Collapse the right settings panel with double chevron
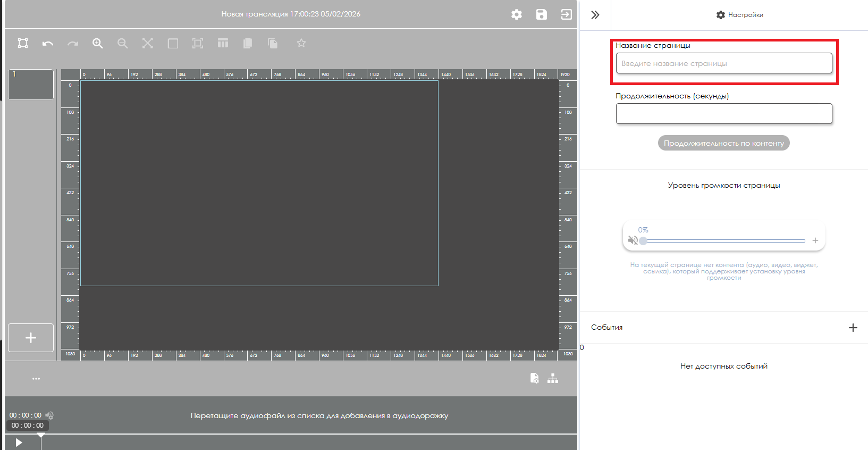This screenshot has width=868, height=450. tap(595, 15)
